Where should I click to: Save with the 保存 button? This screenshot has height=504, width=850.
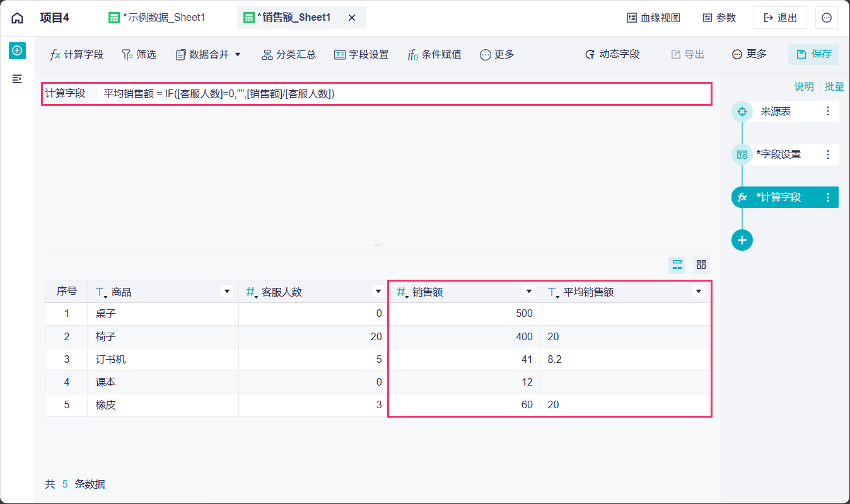pyautogui.click(x=813, y=54)
